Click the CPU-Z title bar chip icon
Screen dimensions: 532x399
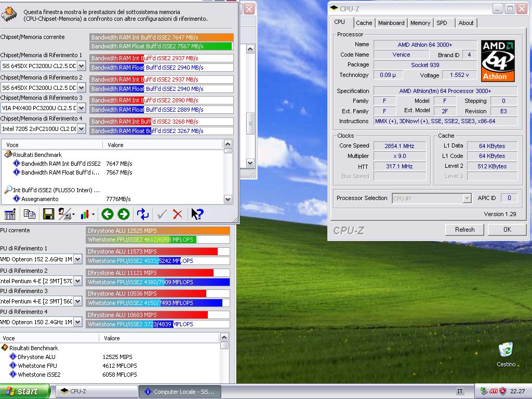[334, 8]
